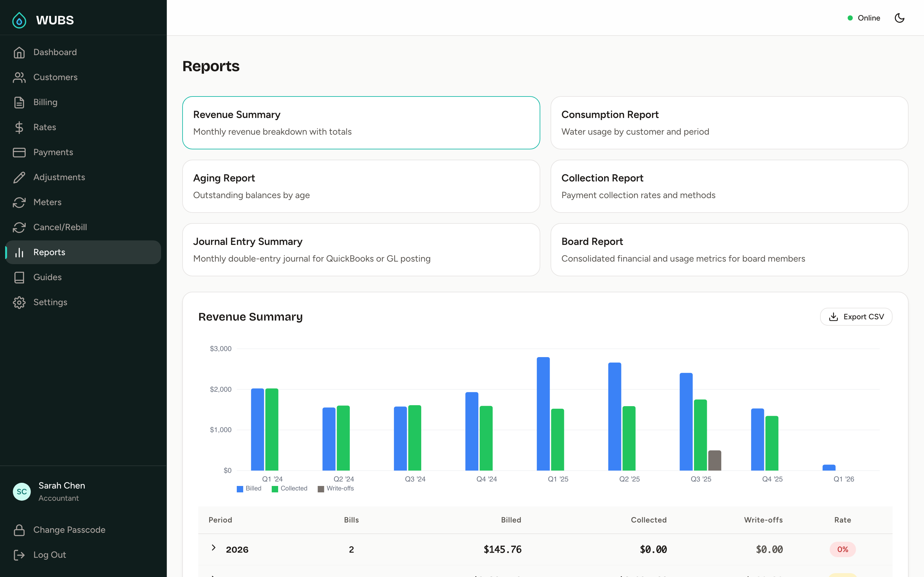Click the 0% rate badge for 2026
The height and width of the screenshot is (577, 924).
843,549
